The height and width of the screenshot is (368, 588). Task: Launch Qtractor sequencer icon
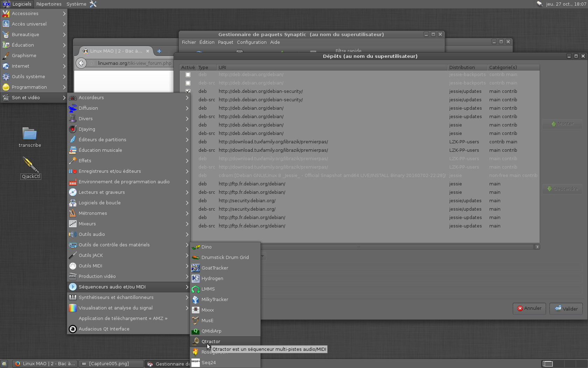click(196, 341)
